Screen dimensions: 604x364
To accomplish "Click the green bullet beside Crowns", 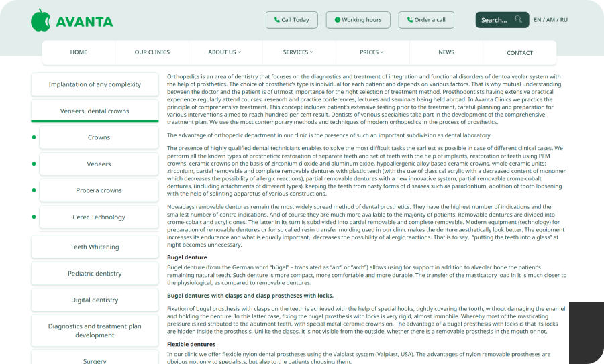I will coord(34,137).
